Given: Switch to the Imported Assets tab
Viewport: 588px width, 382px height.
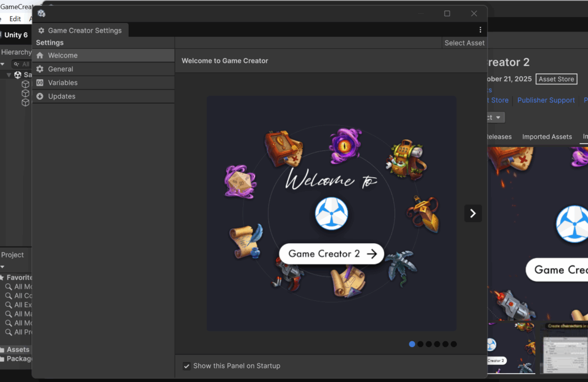Looking at the screenshot, I should [547, 137].
